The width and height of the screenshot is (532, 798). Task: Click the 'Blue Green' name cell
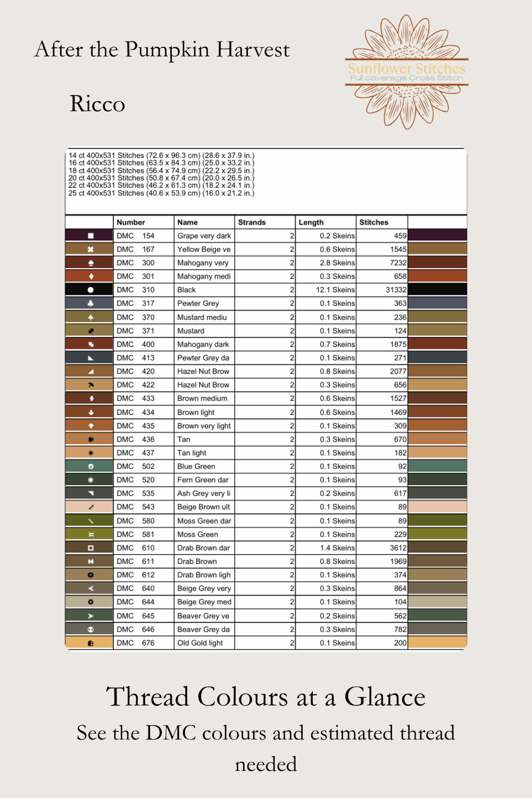[x=204, y=466]
